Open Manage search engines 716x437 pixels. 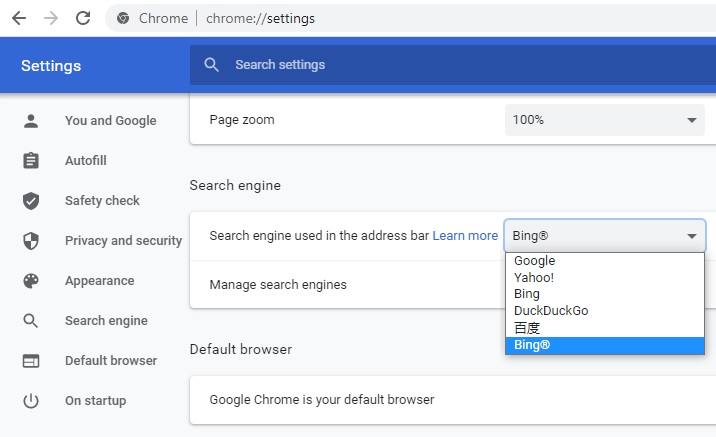click(278, 285)
